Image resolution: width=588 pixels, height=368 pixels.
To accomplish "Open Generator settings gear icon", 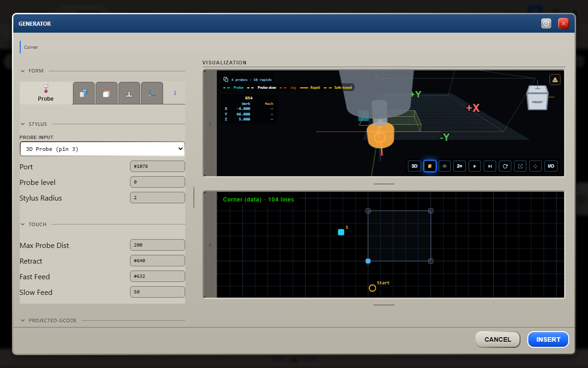I will [546, 23].
